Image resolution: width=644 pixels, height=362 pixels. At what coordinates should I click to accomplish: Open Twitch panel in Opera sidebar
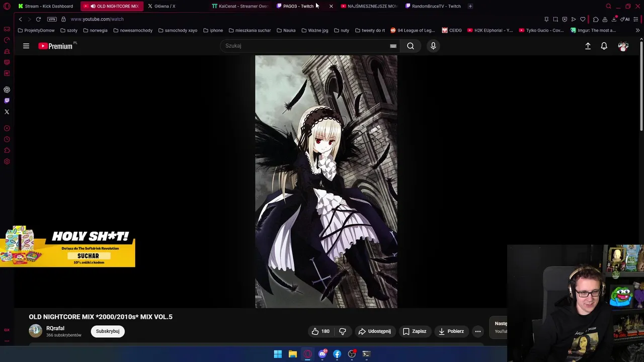pyautogui.click(x=7, y=101)
